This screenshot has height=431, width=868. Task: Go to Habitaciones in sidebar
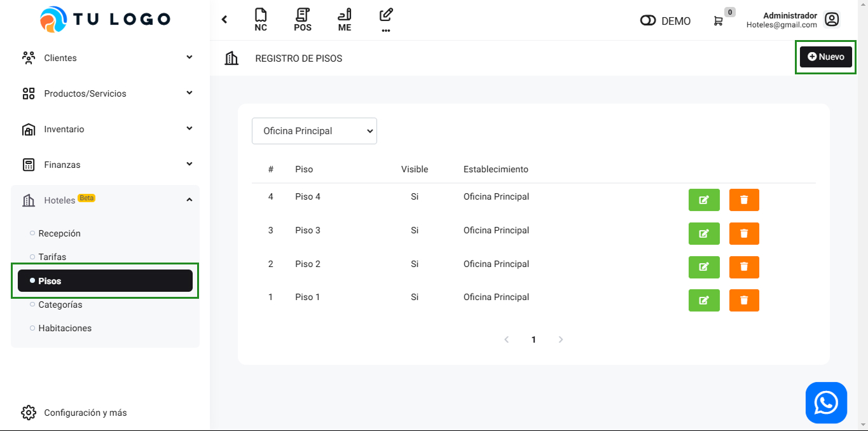[x=65, y=328]
